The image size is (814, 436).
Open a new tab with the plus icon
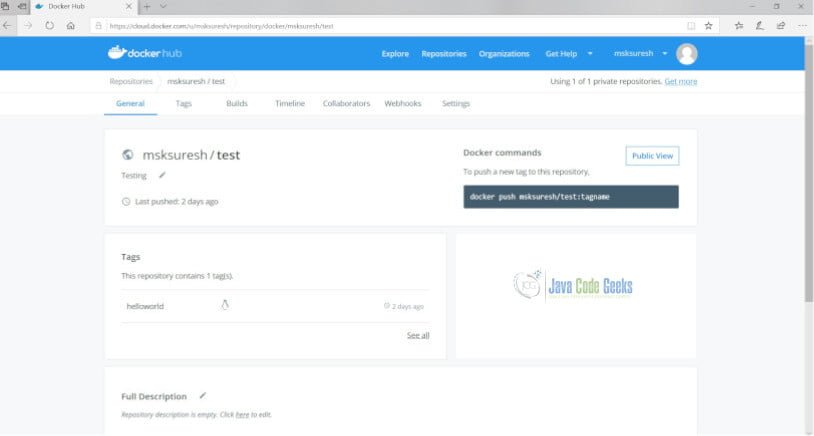point(147,7)
